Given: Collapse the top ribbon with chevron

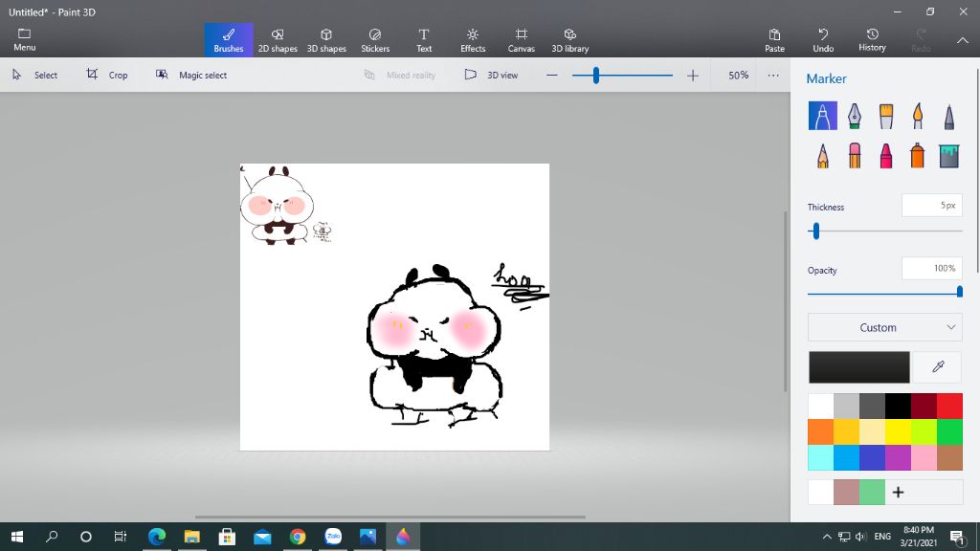Looking at the screenshot, I should pyautogui.click(x=963, y=40).
